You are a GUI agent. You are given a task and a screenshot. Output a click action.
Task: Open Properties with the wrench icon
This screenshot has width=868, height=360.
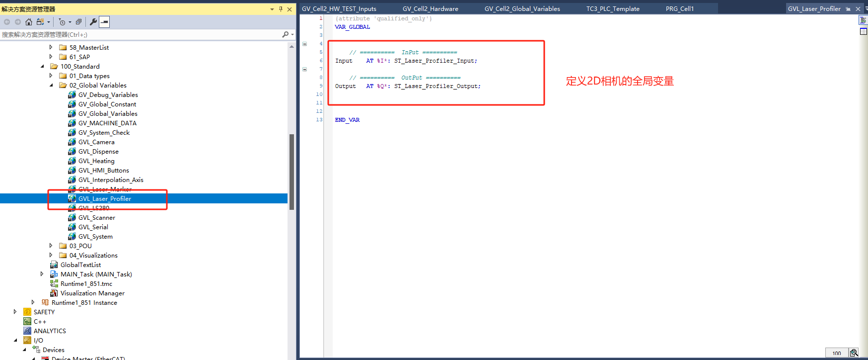[x=93, y=22]
